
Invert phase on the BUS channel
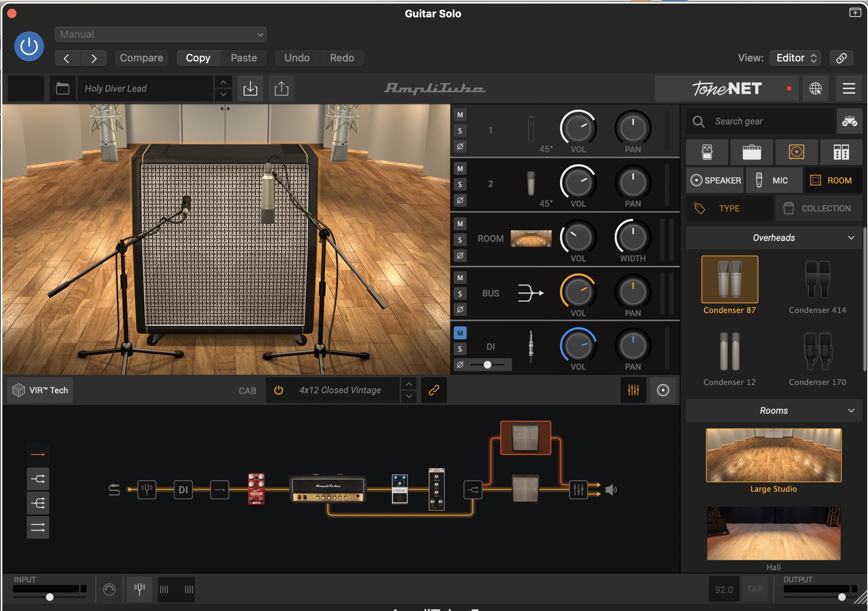coord(460,309)
